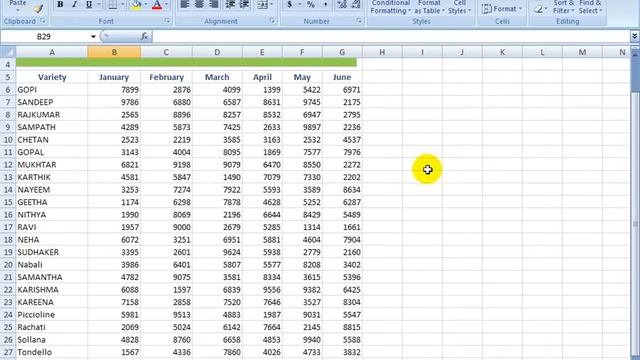
Task: Open the Font dialog launcher
Action: point(167,21)
